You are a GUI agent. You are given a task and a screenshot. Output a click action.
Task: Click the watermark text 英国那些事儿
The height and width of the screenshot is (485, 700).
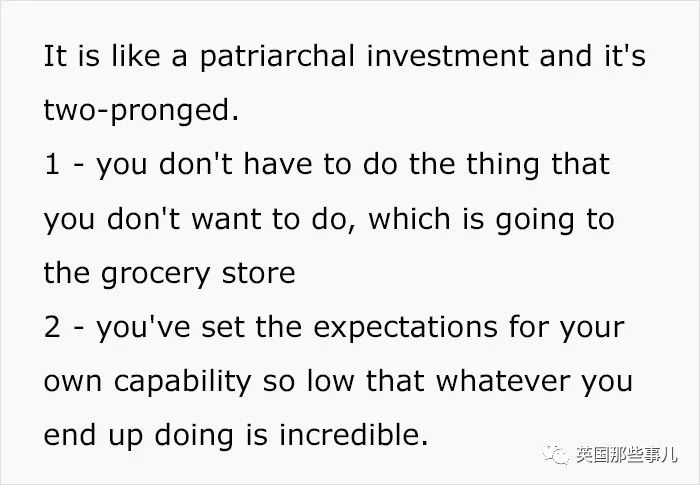[626, 456]
